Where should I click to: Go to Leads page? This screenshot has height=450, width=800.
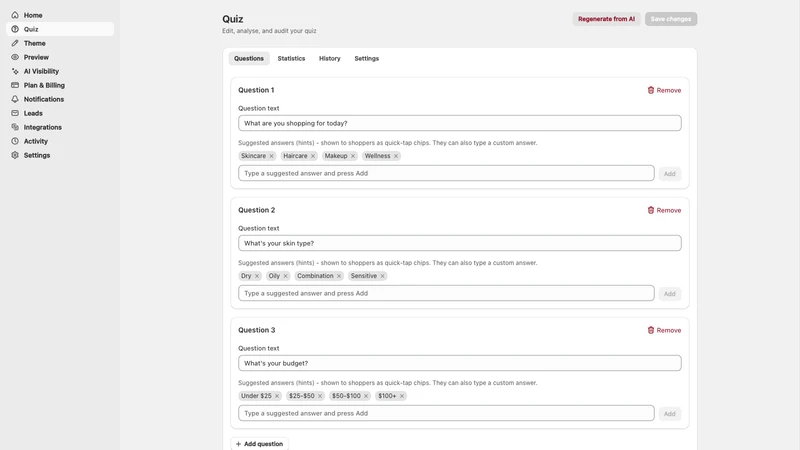tap(60, 113)
